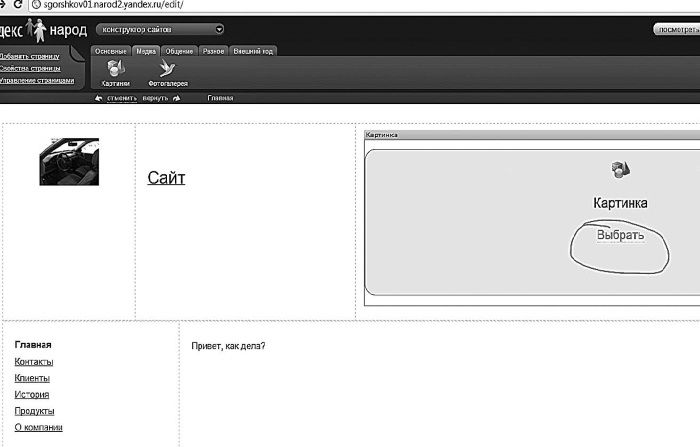Image resolution: width=700 pixels, height=447 pixels.
Task: Click the undo arrow next to отменить
Action: (98, 99)
